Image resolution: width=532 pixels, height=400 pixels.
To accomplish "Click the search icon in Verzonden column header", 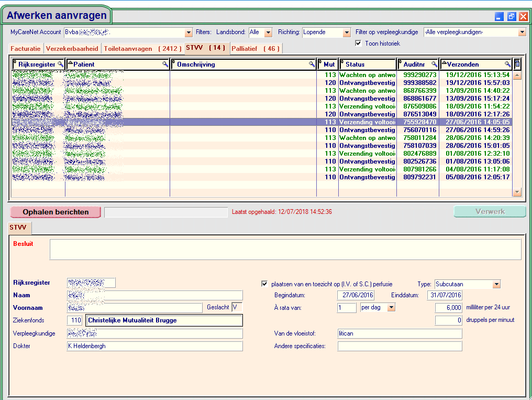I will coord(507,64).
